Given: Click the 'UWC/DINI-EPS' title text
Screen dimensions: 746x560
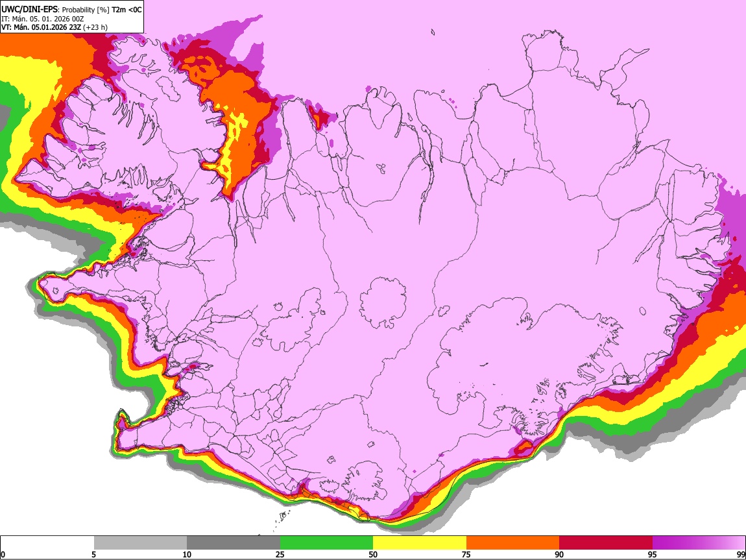Looking at the screenshot, I should tap(30, 10).
